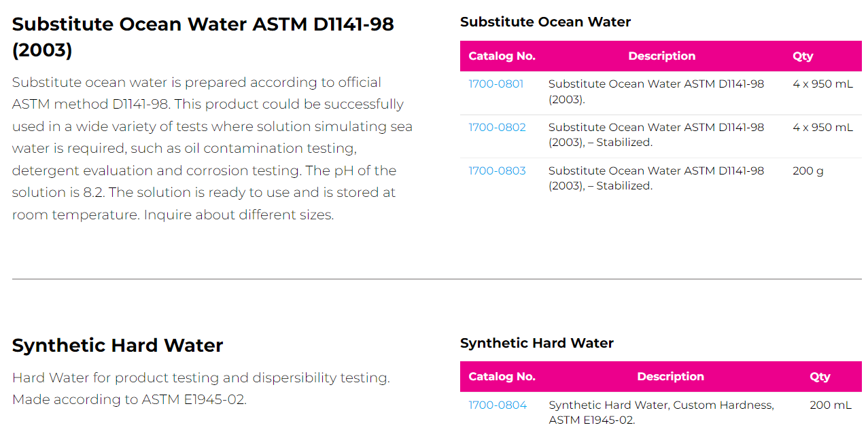Viewport: 868px width, 438px height.
Task: Open the 1700-0804 Synthetic Hard Water link
Action: (498, 405)
